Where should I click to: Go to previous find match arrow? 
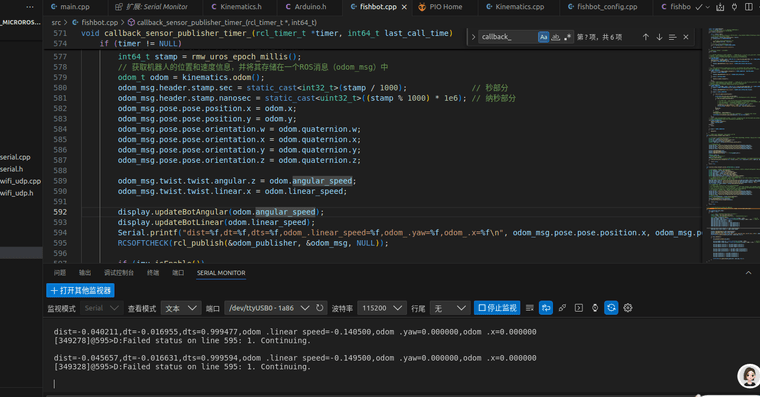pyautogui.click(x=646, y=37)
